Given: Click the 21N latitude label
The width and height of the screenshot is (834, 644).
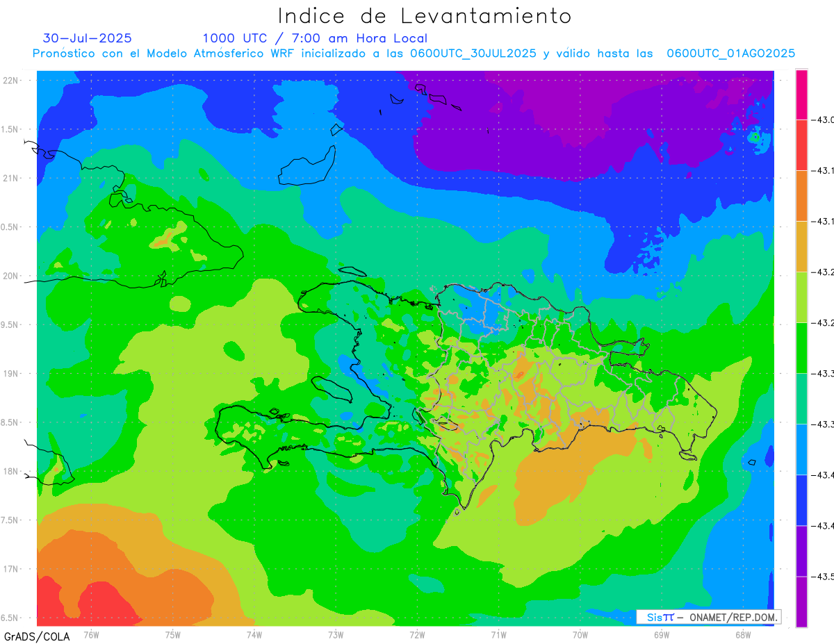Looking at the screenshot, I should pyautogui.click(x=11, y=179).
